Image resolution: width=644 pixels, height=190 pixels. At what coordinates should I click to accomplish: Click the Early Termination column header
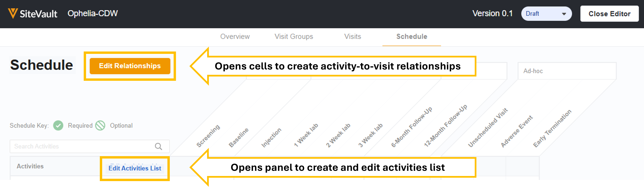click(552, 128)
